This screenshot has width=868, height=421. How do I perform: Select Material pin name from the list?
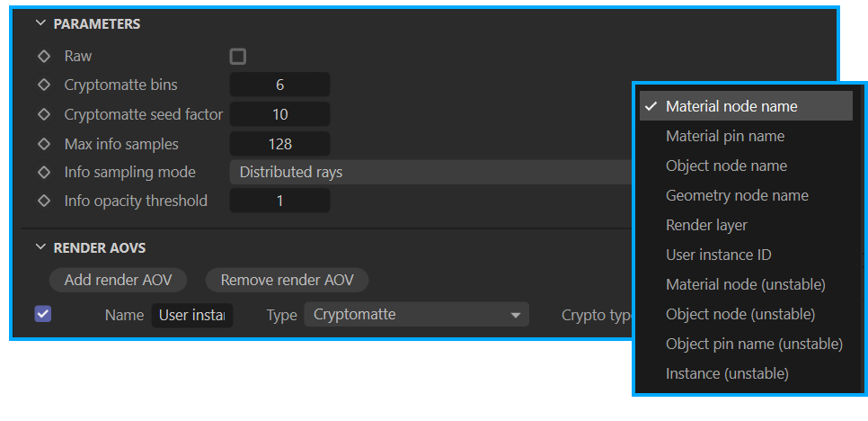pos(725,136)
